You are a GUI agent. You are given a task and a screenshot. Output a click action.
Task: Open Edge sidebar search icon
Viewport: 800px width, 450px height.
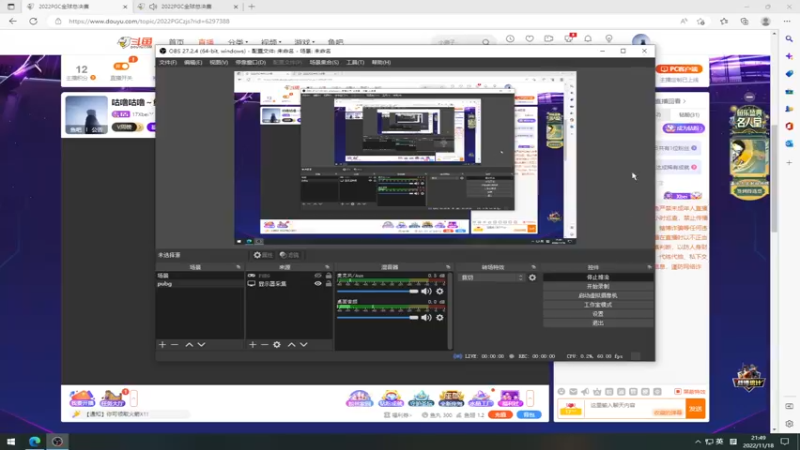(789, 39)
